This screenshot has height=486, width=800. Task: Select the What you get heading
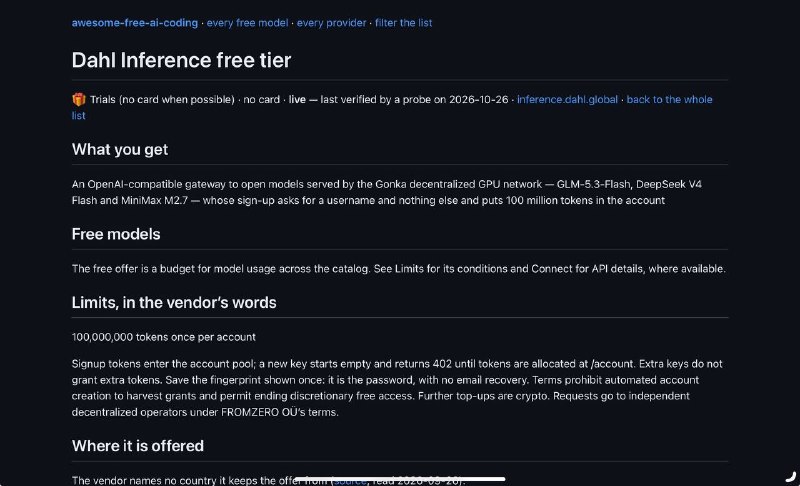click(x=120, y=149)
